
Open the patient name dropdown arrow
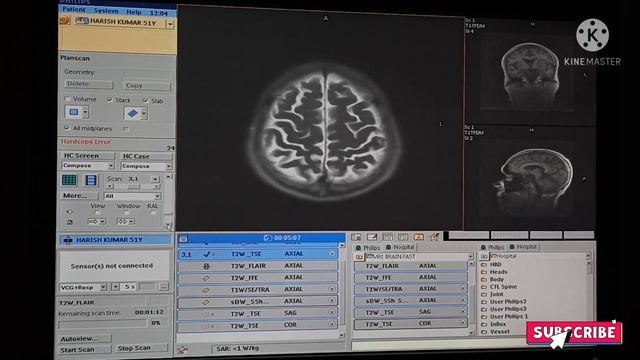(170, 24)
